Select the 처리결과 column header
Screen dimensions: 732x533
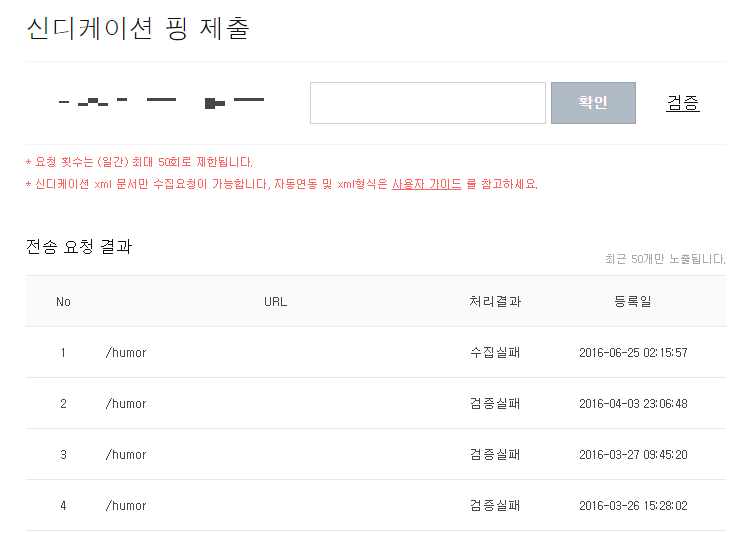pos(494,301)
